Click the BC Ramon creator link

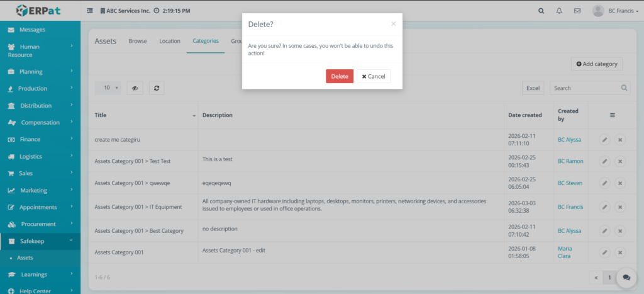(570, 161)
